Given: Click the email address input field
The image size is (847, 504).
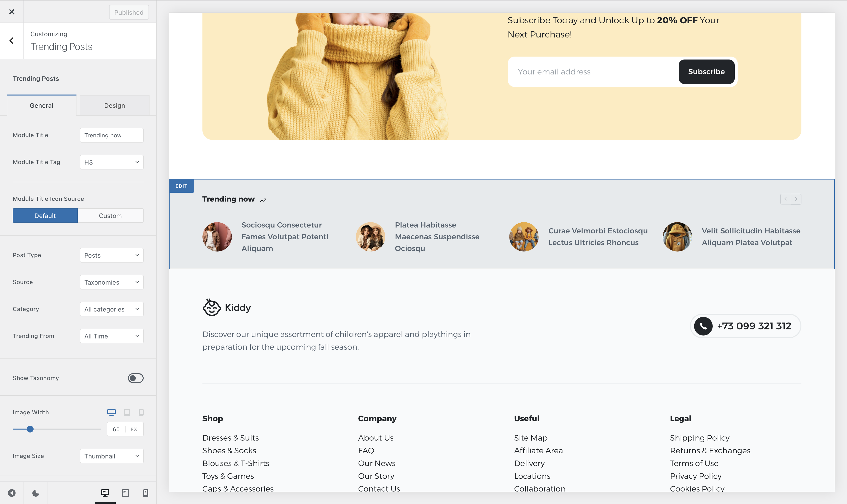Looking at the screenshot, I should 593,72.
